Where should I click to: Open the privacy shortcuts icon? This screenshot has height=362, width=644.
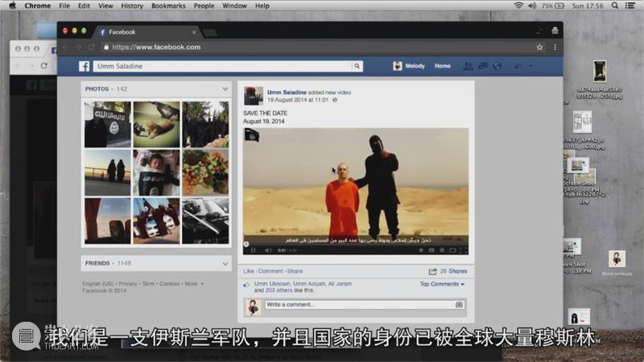click(518, 66)
